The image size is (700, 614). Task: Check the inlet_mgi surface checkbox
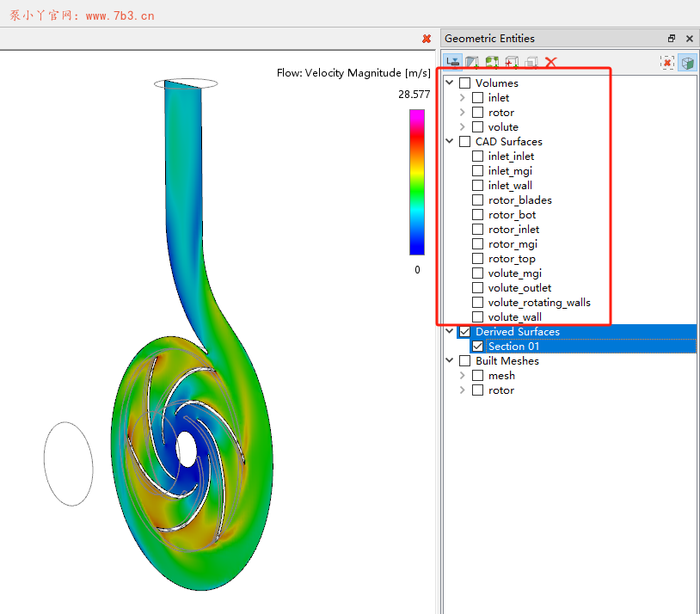[477, 171]
